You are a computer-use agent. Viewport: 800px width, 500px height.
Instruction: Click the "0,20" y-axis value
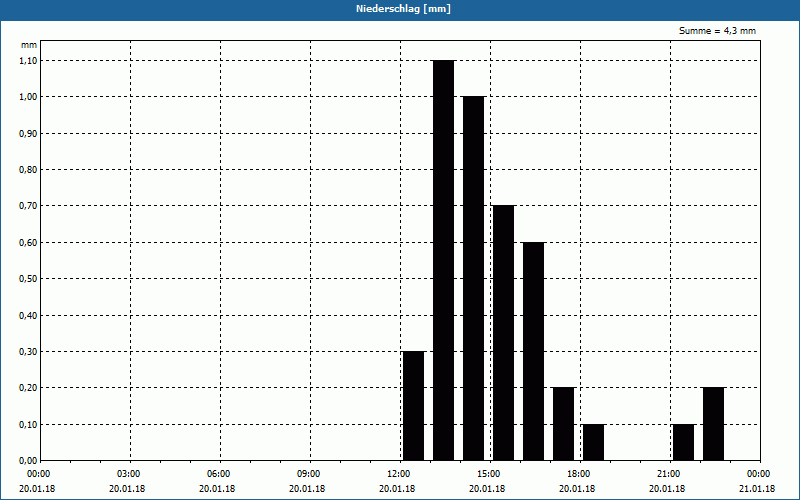28,388
